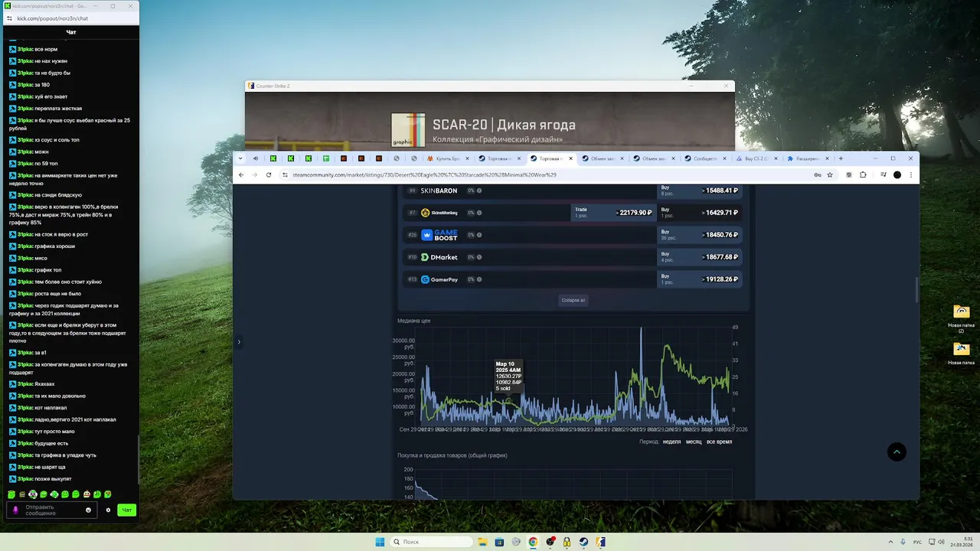The image size is (980, 551).
Task: Click the GamerPay buy price 19128.26
Action: pyautogui.click(x=699, y=279)
